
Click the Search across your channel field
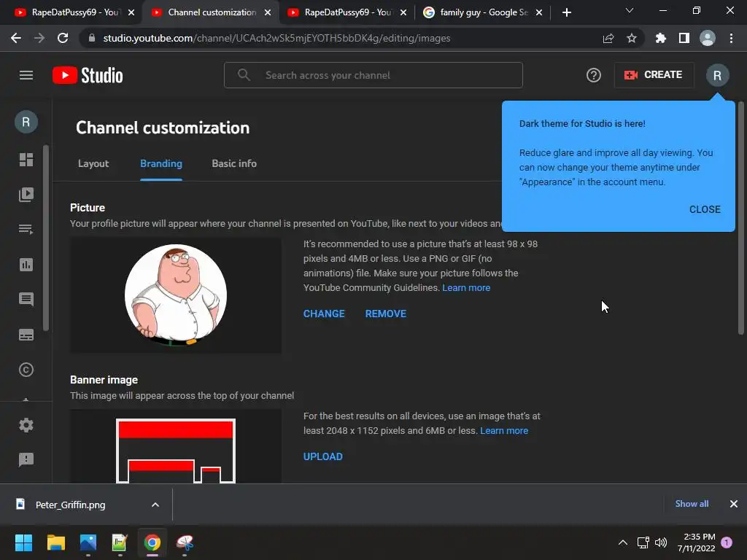[x=373, y=75]
